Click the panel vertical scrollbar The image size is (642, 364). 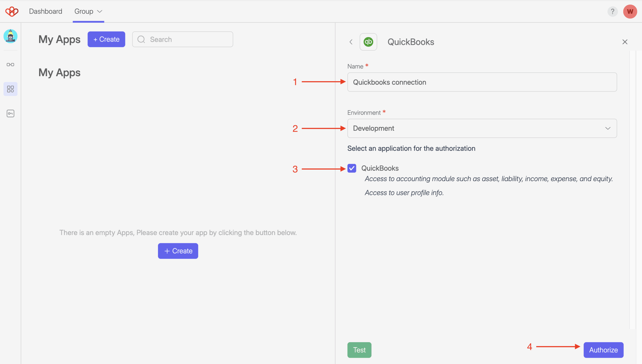(632, 190)
